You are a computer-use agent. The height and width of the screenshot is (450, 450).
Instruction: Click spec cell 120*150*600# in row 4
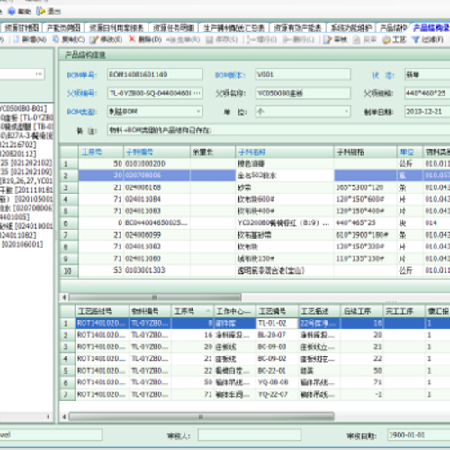point(366,199)
